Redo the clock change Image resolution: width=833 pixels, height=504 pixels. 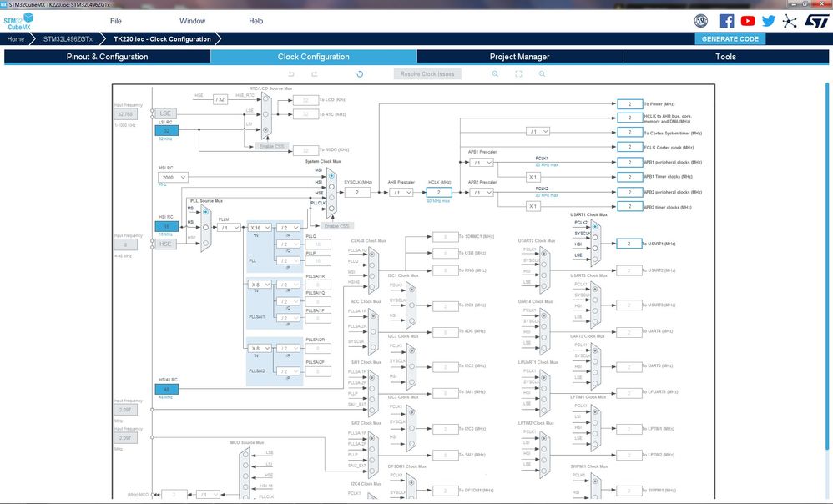[x=315, y=73]
